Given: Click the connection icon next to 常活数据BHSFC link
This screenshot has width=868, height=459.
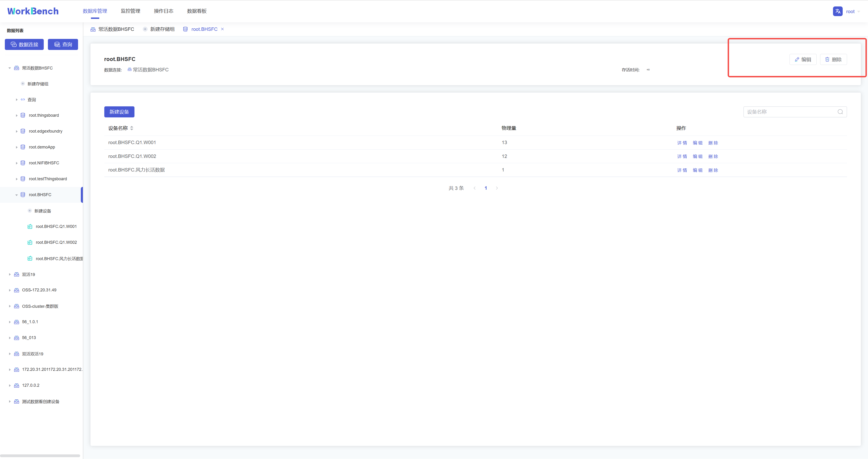Looking at the screenshot, I should [x=129, y=70].
